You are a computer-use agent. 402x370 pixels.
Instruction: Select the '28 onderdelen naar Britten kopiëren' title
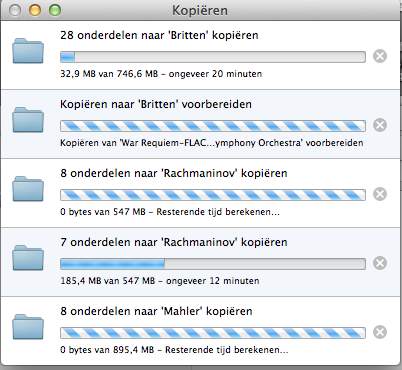159,35
